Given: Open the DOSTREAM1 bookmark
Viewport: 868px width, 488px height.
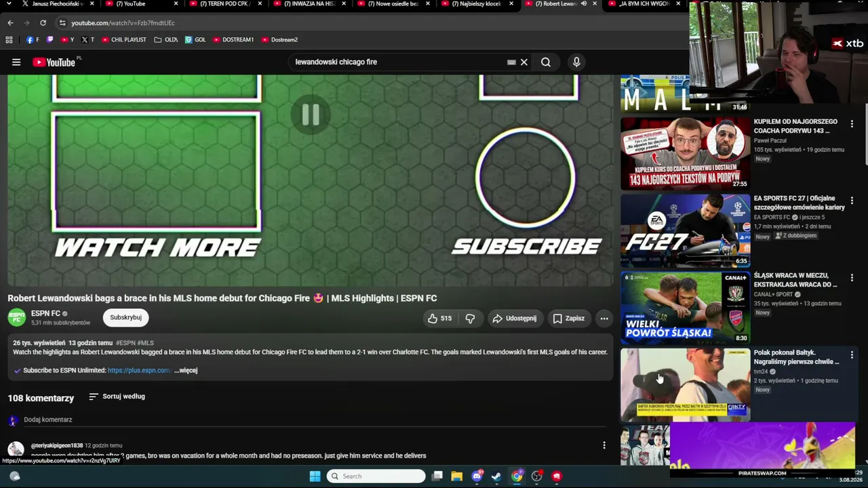Looking at the screenshot, I should (x=233, y=40).
